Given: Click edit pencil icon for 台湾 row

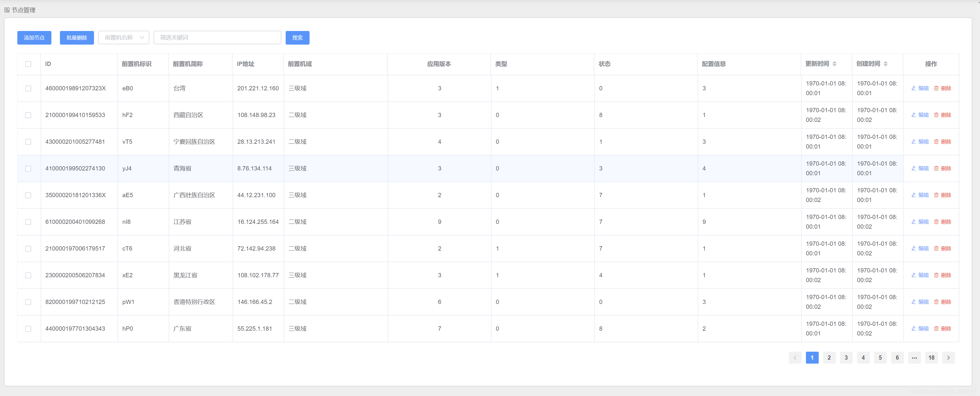Looking at the screenshot, I should point(914,88).
